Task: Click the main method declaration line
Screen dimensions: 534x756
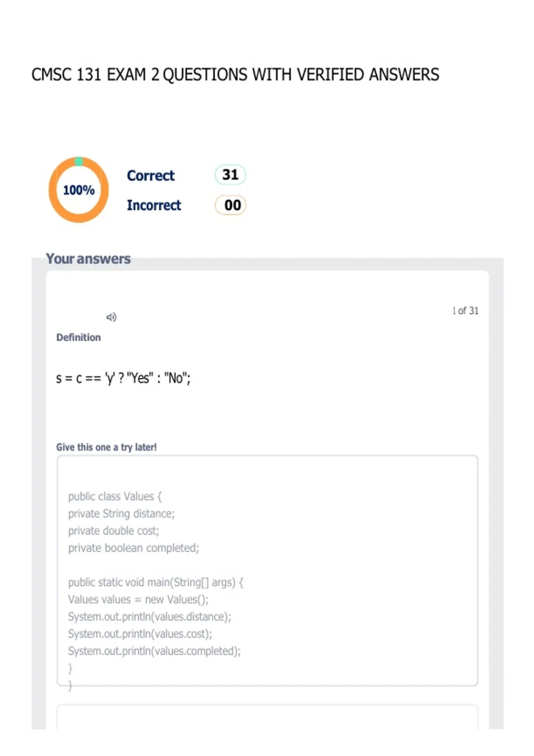Action: 156,583
